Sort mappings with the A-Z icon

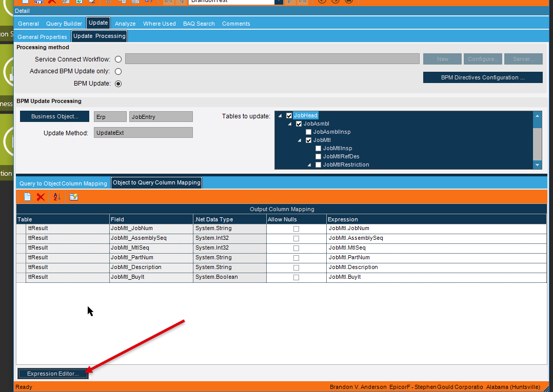pos(57,197)
